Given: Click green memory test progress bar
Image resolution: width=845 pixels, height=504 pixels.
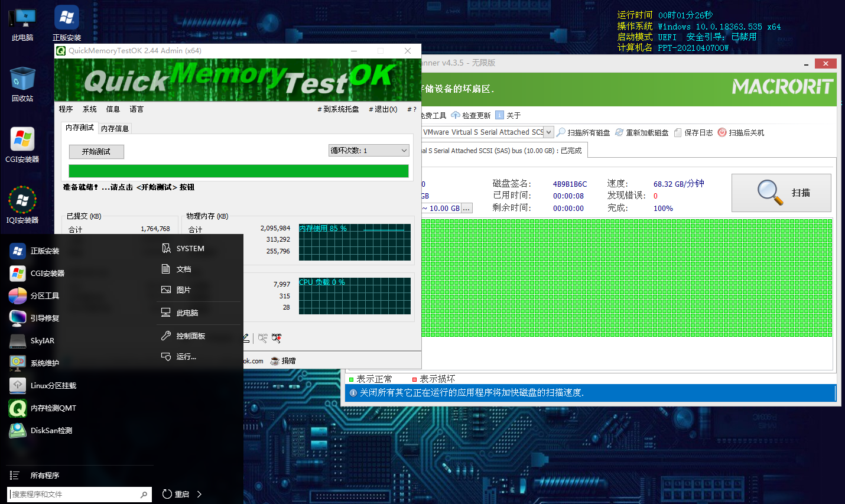Looking at the screenshot, I should coord(239,171).
